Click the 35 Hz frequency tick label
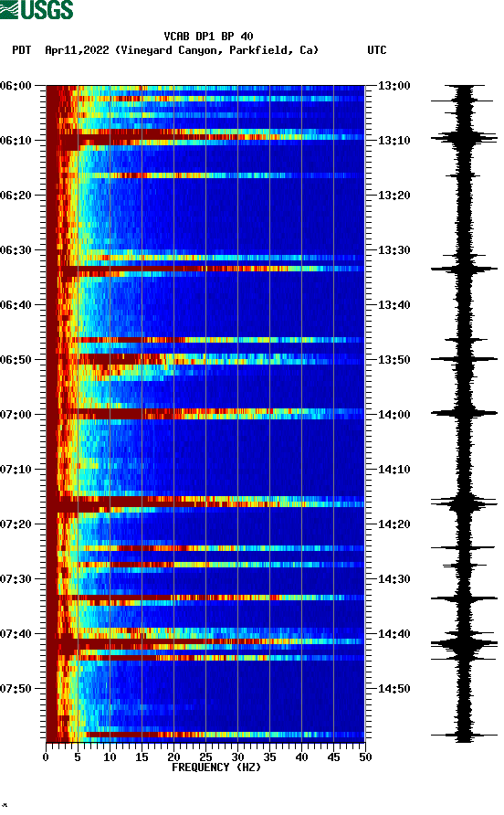Screen dimensions: 504x815 (x=269, y=757)
